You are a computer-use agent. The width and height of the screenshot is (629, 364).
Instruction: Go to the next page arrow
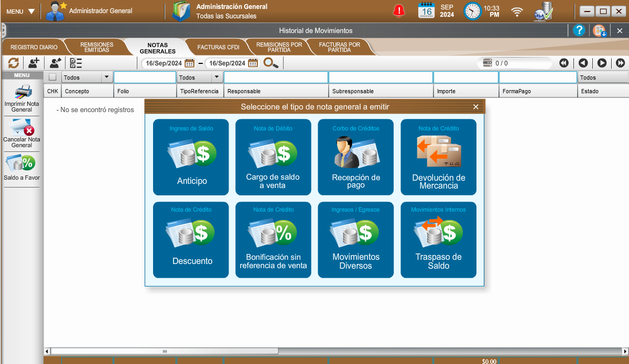click(x=602, y=63)
